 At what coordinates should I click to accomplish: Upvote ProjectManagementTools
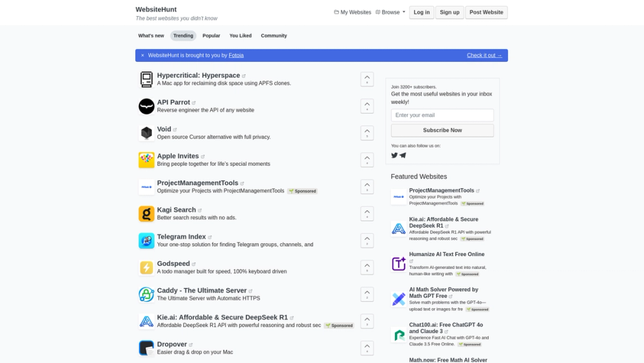[367, 186]
